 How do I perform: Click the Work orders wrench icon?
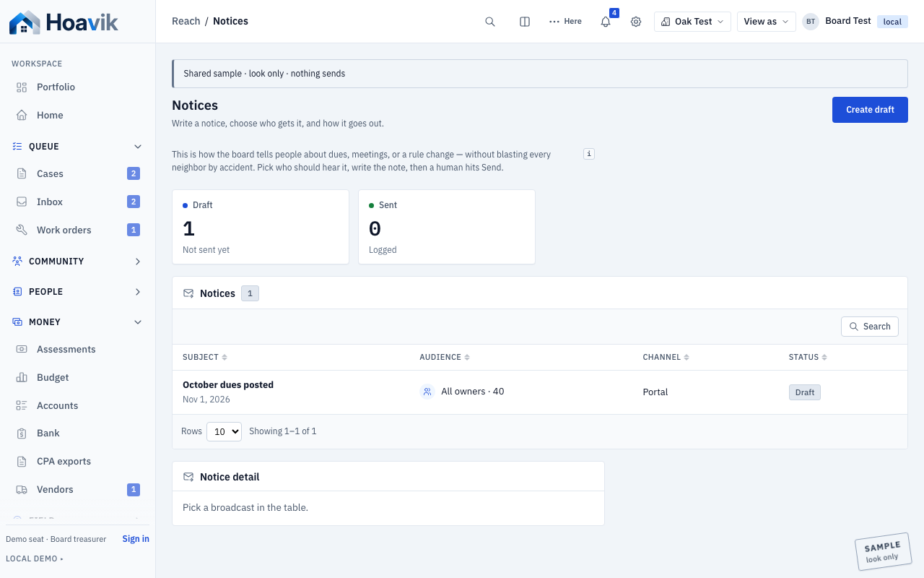[x=22, y=230]
